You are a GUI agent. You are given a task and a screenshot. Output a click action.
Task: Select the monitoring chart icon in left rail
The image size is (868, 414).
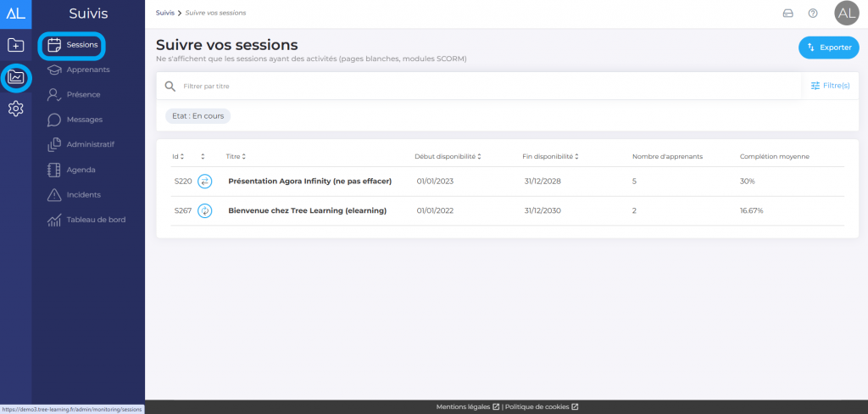[x=15, y=78]
